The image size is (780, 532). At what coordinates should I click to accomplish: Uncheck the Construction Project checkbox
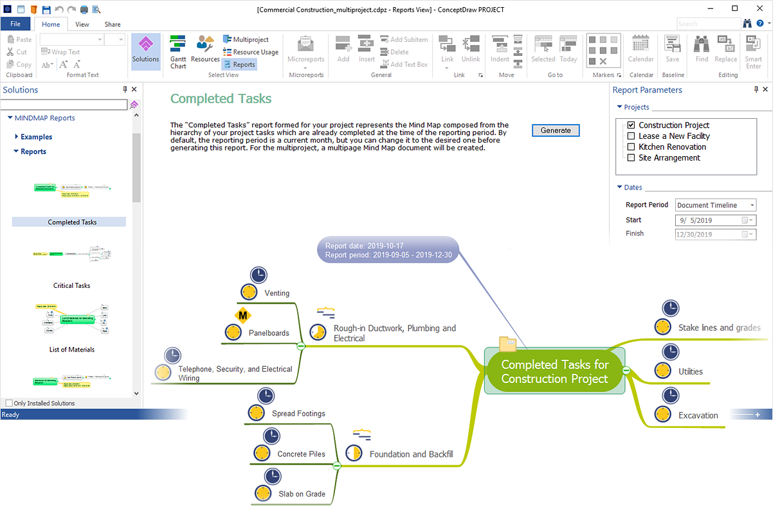point(631,125)
